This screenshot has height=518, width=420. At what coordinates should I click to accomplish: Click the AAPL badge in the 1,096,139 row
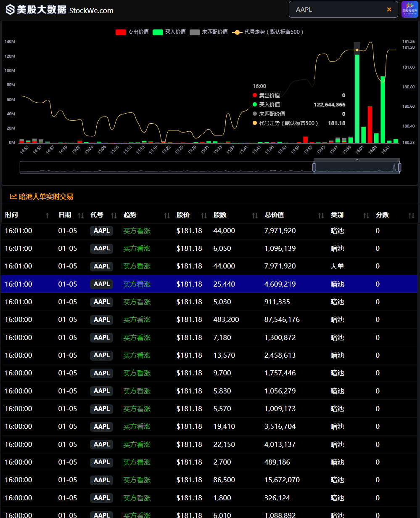(102, 249)
